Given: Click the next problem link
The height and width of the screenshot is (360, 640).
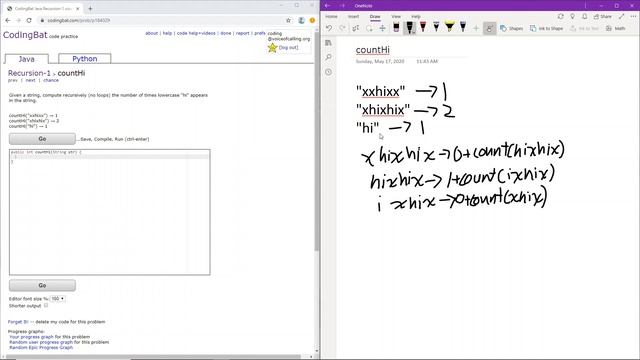Looking at the screenshot, I should point(31,80).
